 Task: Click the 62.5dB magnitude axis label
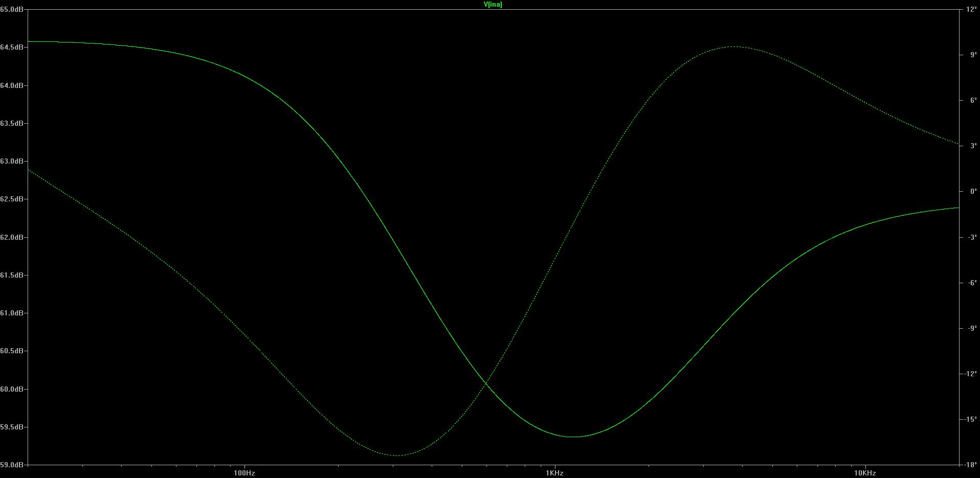point(11,199)
